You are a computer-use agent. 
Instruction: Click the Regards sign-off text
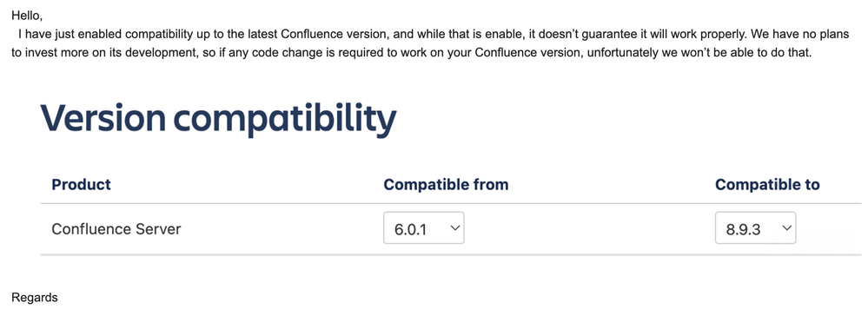[x=35, y=298]
